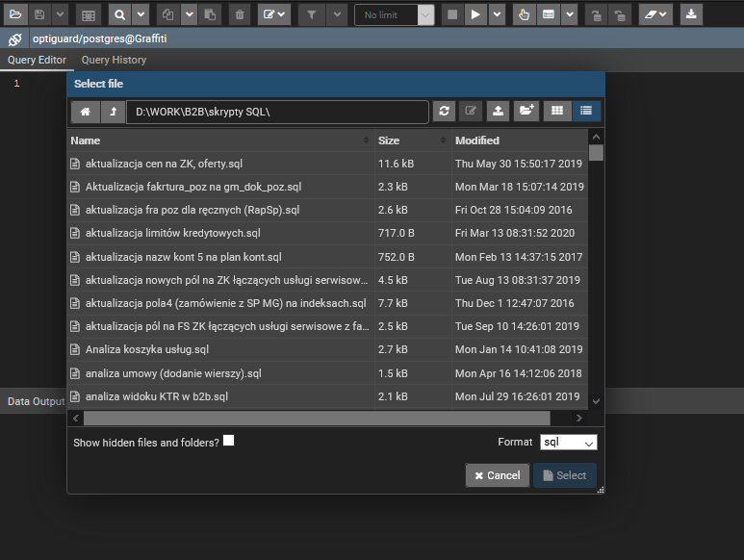Refresh the file list
Image resolution: width=744 pixels, height=560 pixels.
(x=443, y=112)
